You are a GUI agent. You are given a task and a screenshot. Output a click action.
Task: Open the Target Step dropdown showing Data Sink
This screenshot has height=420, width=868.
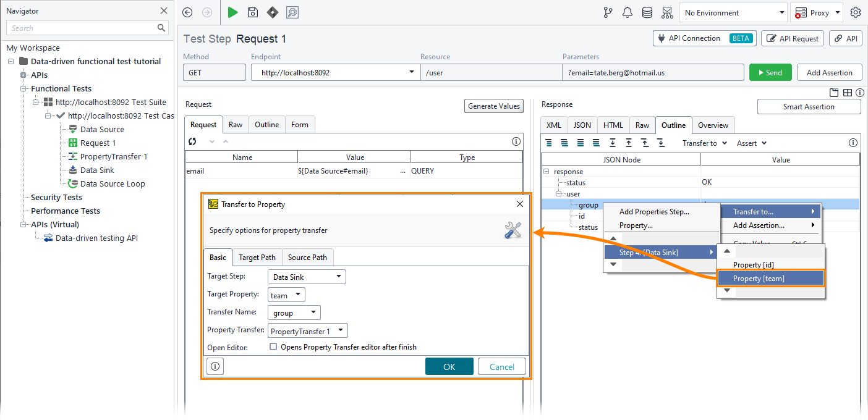pos(307,276)
